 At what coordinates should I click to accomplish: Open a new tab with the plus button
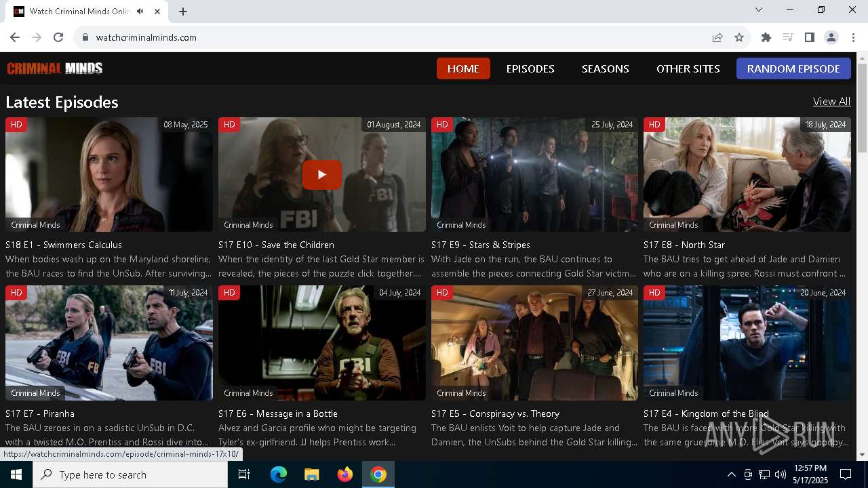click(x=183, y=11)
